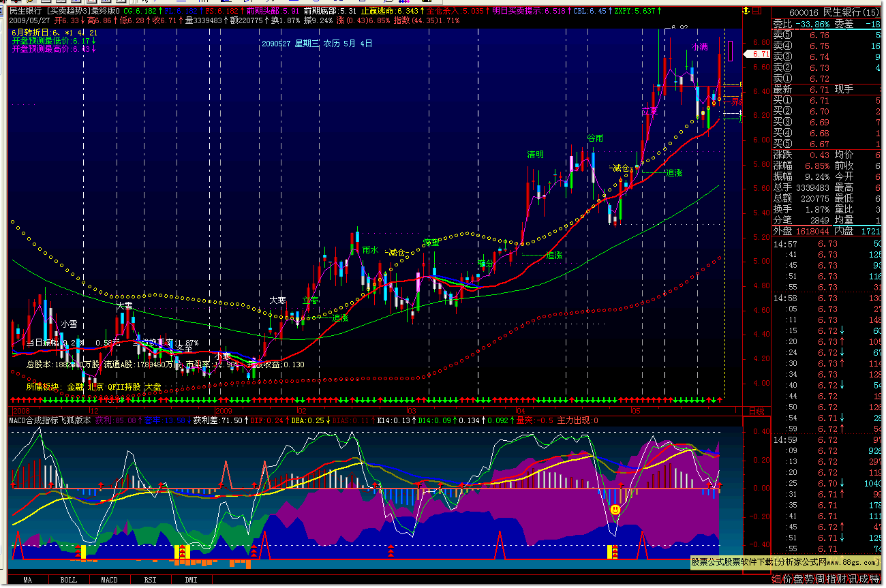Click the 卖② 6.73 quote row
Viewport: 886px width, 588px height.
827,68
